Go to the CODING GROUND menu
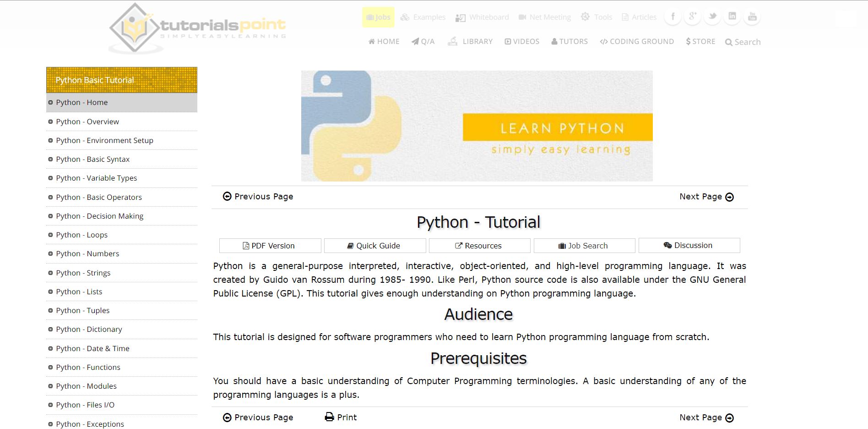The width and height of the screenshot is (868, 429). pyautogui.click(x=637, y=42)
